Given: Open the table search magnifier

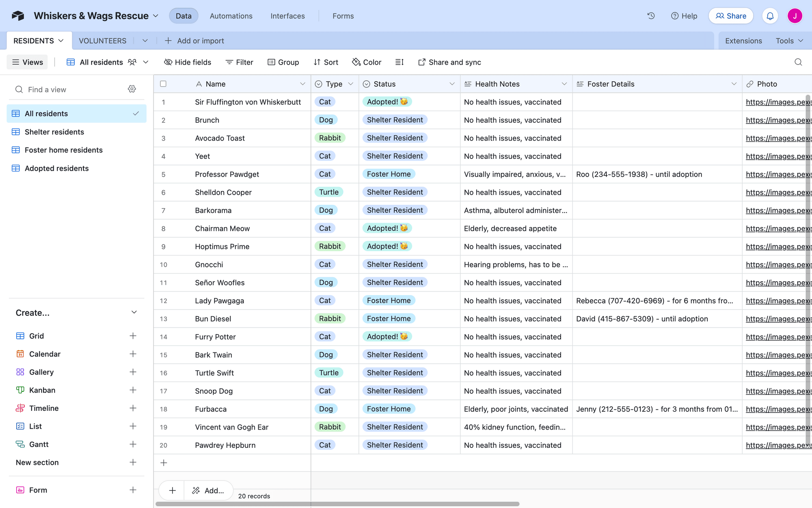Looking at the screenshot, I should (x=798, y=62).
